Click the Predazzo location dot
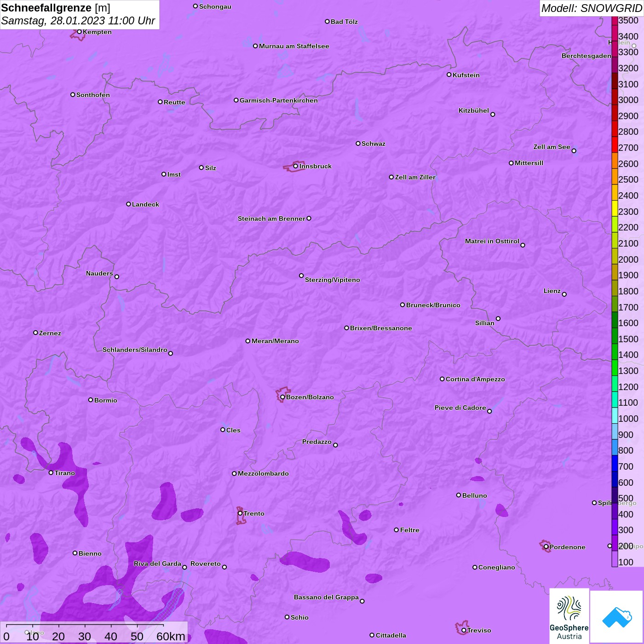The width and height of the screenshot is (644, 644). pos(335,445)
